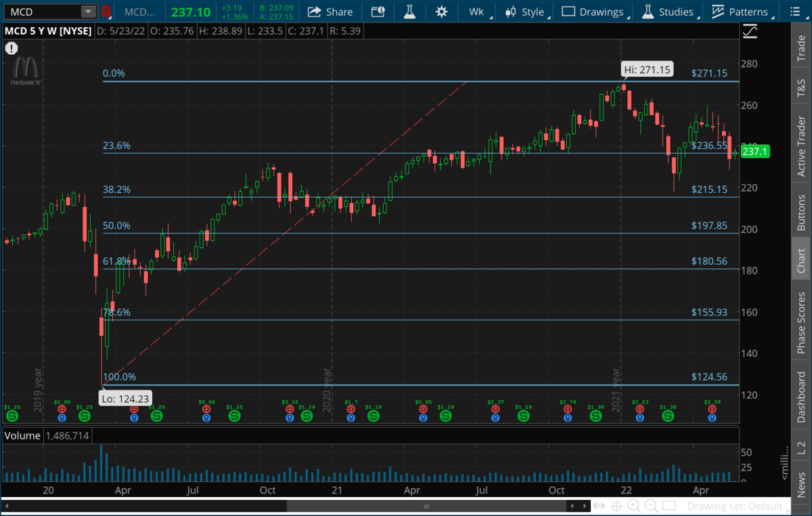Click the zoom in magnifier icon

tap(634, 506)
